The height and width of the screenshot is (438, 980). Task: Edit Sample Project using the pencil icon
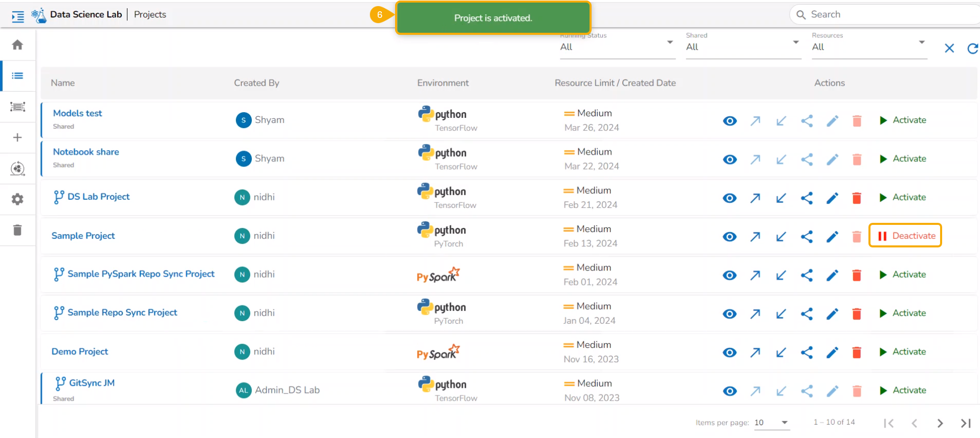(832, 237)
